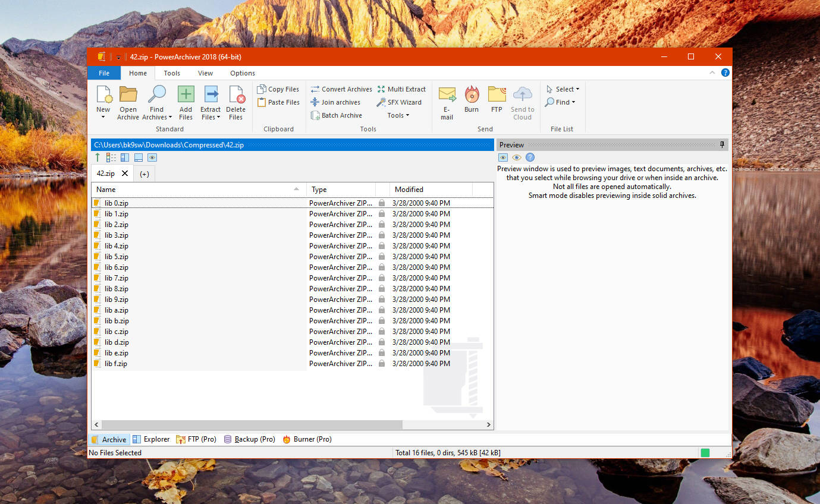Sort the list by the Name column header

point(199,190)
